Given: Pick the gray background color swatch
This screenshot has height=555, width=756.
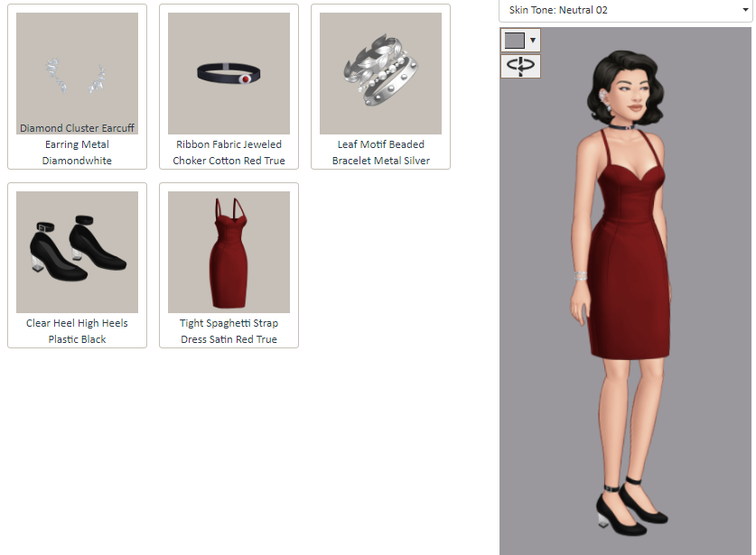Looking at the screenshot, I should coord(515,41).
